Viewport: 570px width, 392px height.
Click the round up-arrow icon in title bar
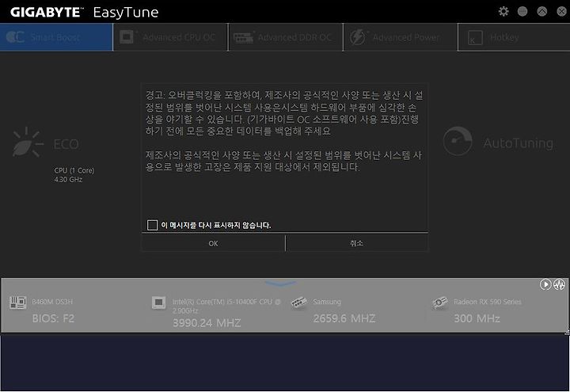tap(542, 11)
